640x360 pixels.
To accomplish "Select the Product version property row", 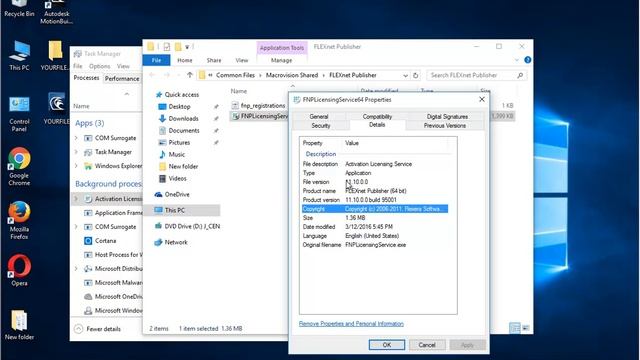I will click(x=375, y=200).
